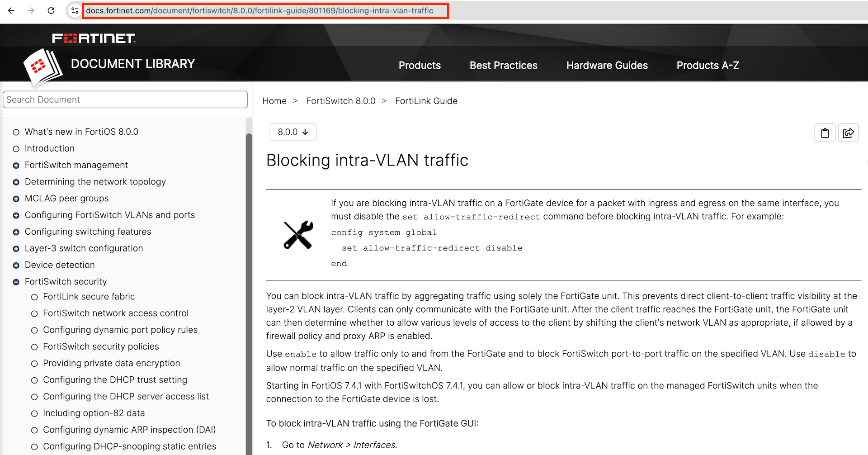Open What's new in FortiOS 8.0.0
This screenshot has width=868, height=455.
click(81, 132)
